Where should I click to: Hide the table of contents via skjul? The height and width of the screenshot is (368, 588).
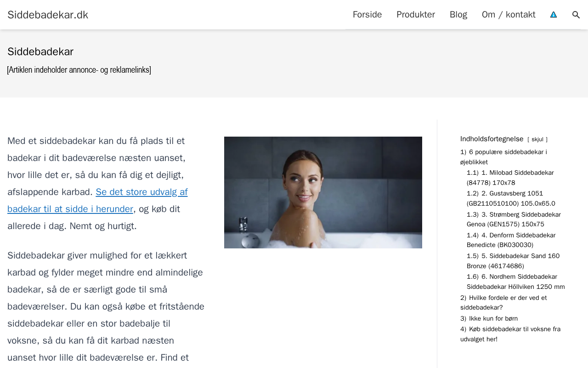click(x=537, y=139)
